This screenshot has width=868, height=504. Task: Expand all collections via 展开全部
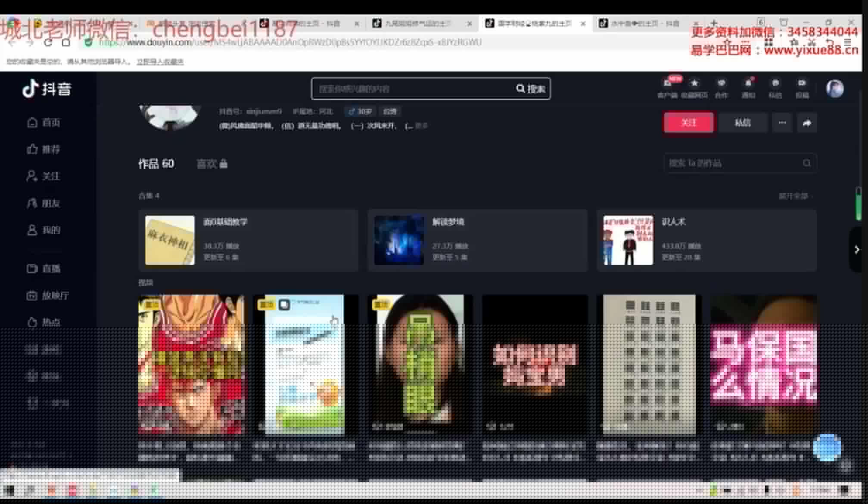click(795, 196)
